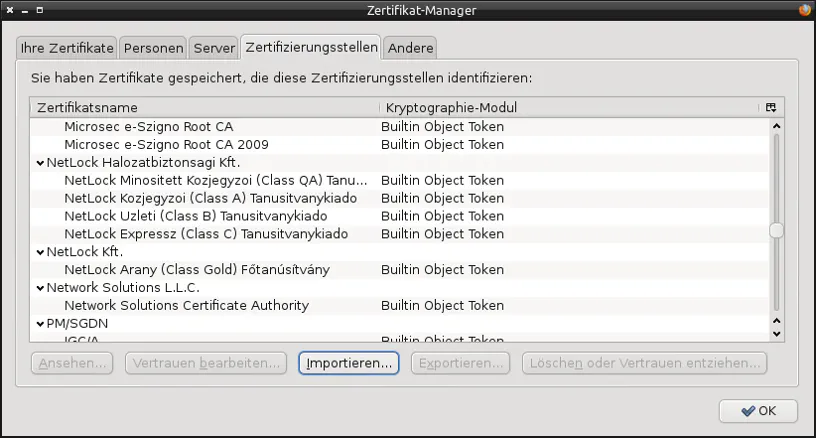Viewport: 816px width, 438px height.
Task: Select NetLock Kozjegyzoi (Class A) Tanusitvanykiado
Action: [x=399, y=198]
